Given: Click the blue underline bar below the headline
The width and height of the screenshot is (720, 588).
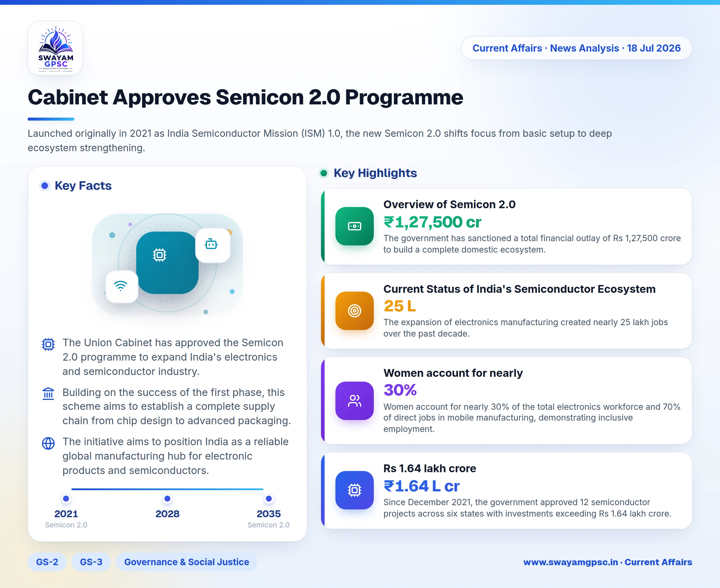Looking at the screenshot, I should pyautogui.click(x=51, y=119).
